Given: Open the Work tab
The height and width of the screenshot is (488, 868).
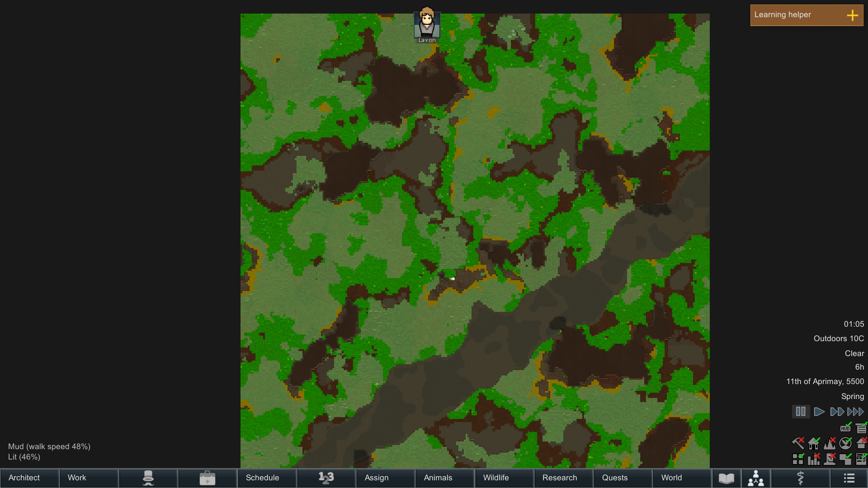Looking at the screenshot, I should click(89, 478).
